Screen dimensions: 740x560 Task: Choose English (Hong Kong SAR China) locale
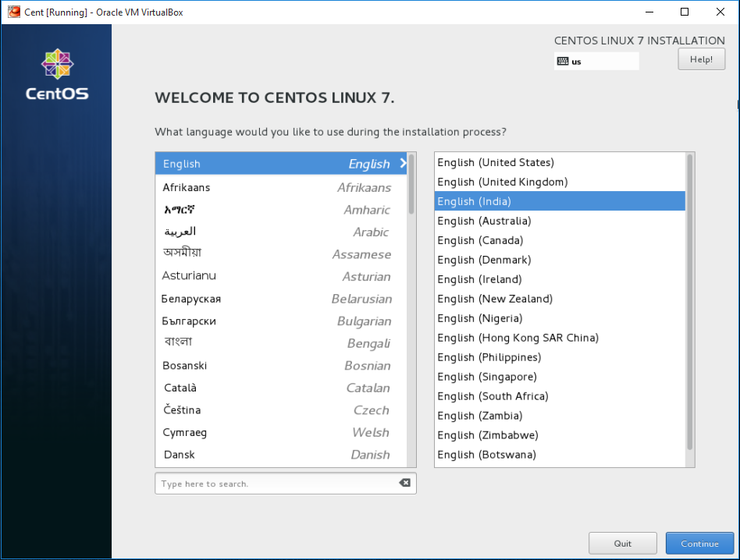(560, 338)
